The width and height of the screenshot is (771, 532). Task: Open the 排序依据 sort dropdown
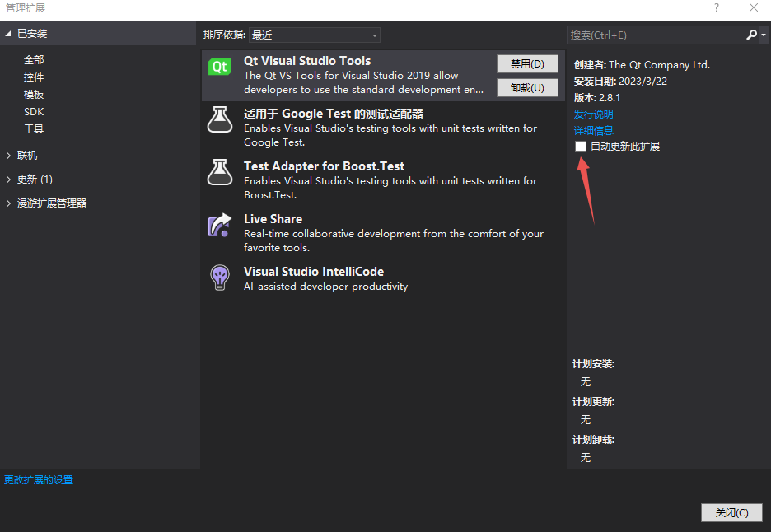pyautogui.click(x=313, y=35)
